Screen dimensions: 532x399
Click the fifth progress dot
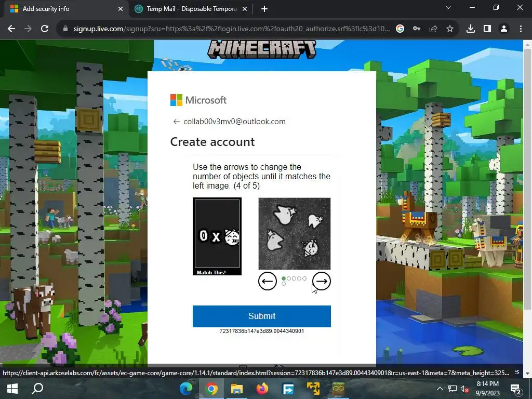304,278
